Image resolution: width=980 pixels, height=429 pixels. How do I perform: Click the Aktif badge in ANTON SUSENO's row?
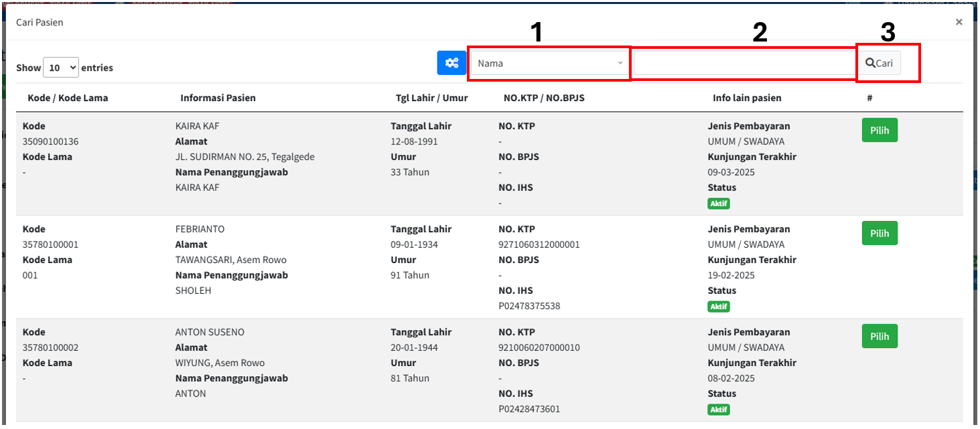[x=718, y=410]
